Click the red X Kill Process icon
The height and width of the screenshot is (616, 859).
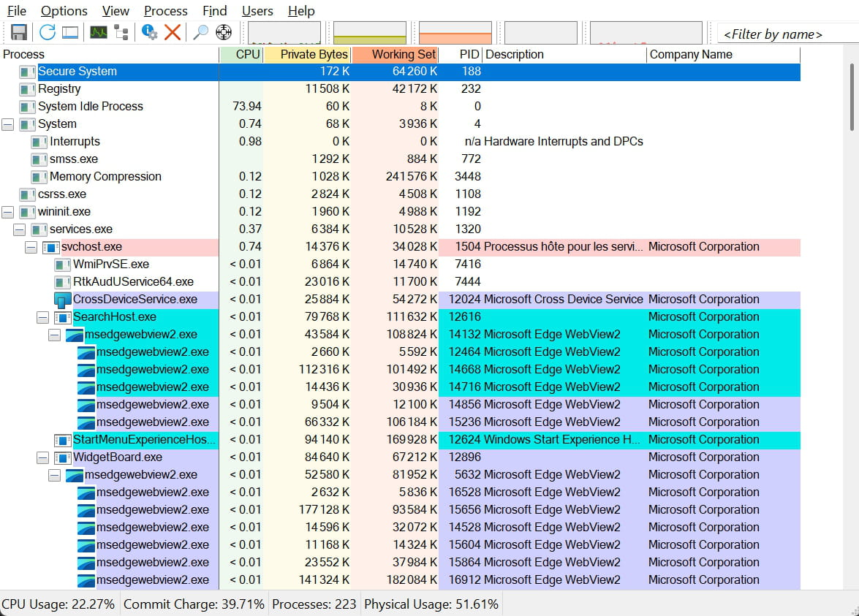click(173, 32)
